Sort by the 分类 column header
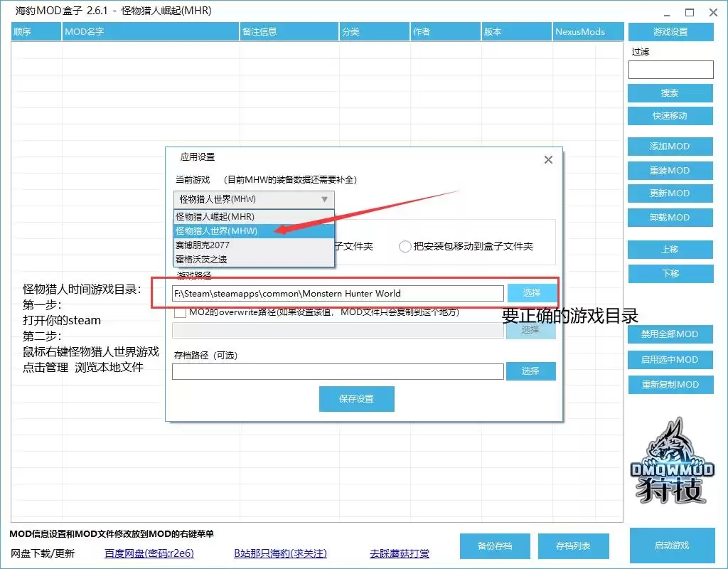728x569 pixels. [374, 31]
